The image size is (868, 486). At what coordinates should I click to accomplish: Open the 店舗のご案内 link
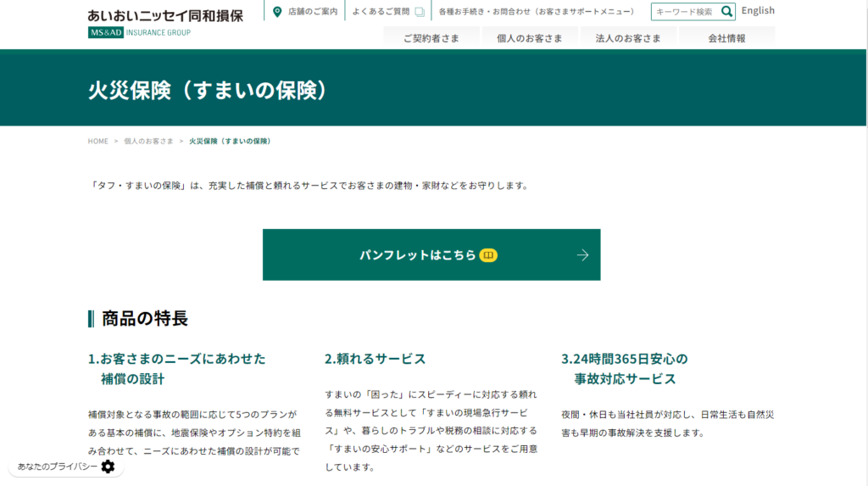coord(313,11)
